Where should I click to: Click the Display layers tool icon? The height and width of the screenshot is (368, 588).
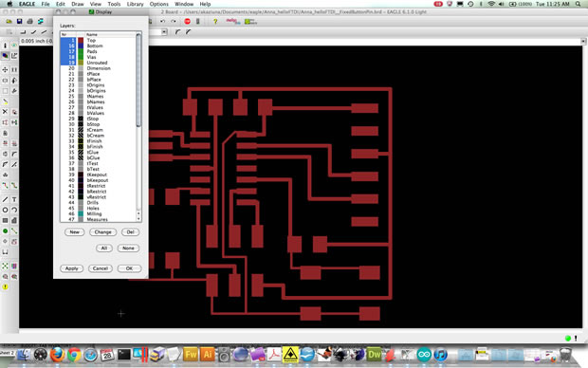pyautogui.click(x=5, y=56)
